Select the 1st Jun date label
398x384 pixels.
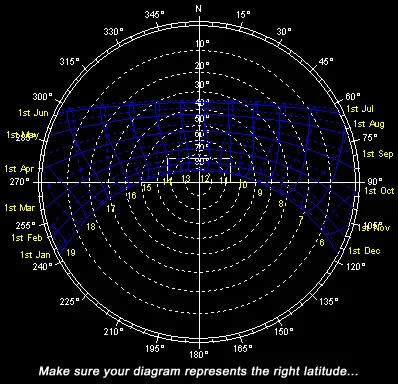tap(33, 113)
